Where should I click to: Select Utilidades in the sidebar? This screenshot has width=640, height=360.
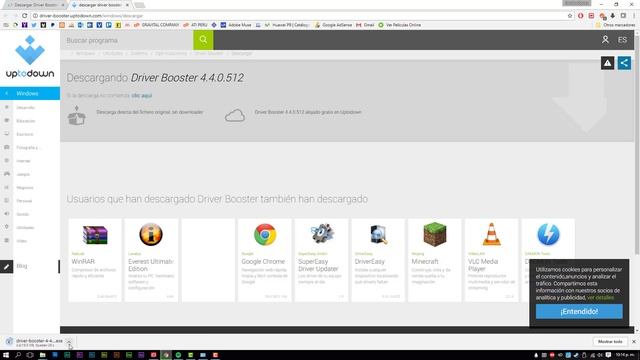pos(25,228)
